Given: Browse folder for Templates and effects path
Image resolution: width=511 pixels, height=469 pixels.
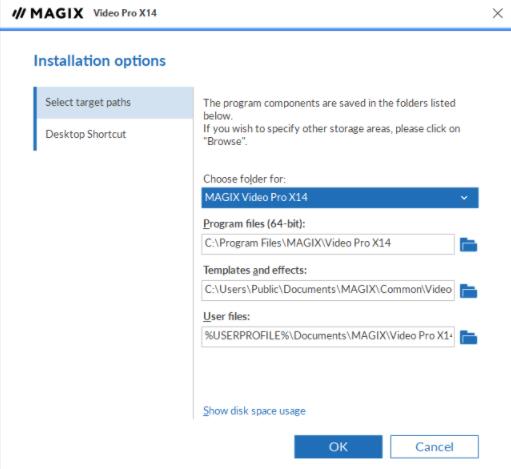Looking at the screenshot, I should [468, 291].
